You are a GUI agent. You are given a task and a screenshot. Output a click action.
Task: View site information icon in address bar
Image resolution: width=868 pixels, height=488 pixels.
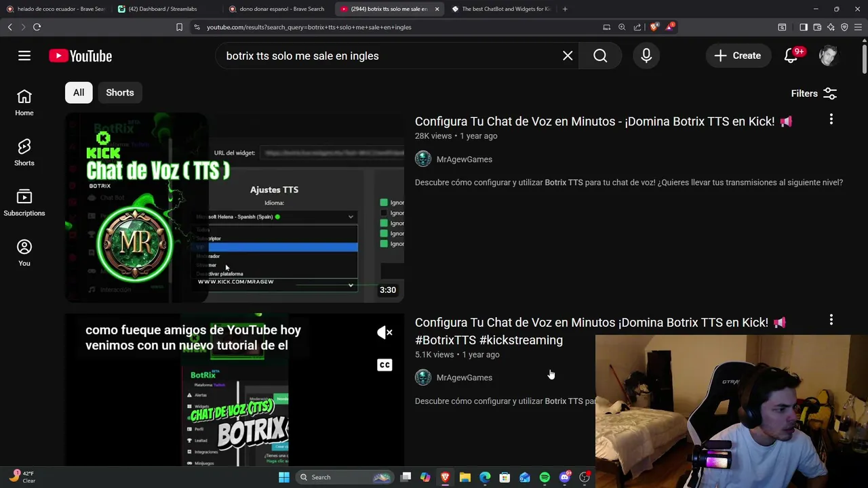click(x=197, y=27)
